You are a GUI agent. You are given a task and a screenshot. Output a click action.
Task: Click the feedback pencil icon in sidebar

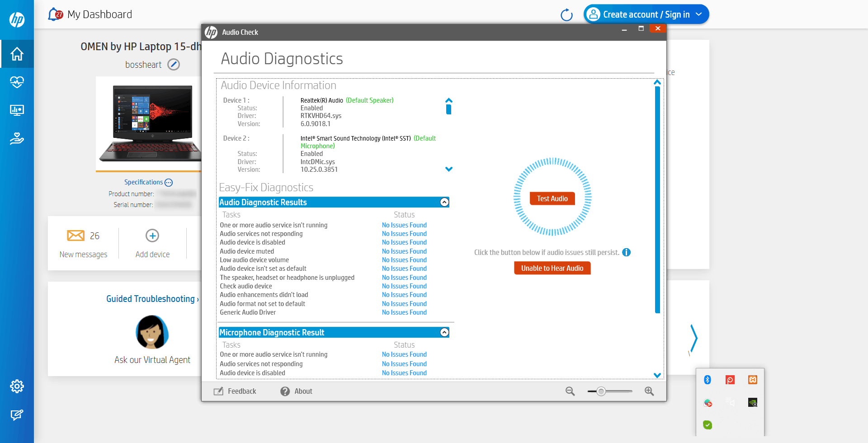pos(17,415)
